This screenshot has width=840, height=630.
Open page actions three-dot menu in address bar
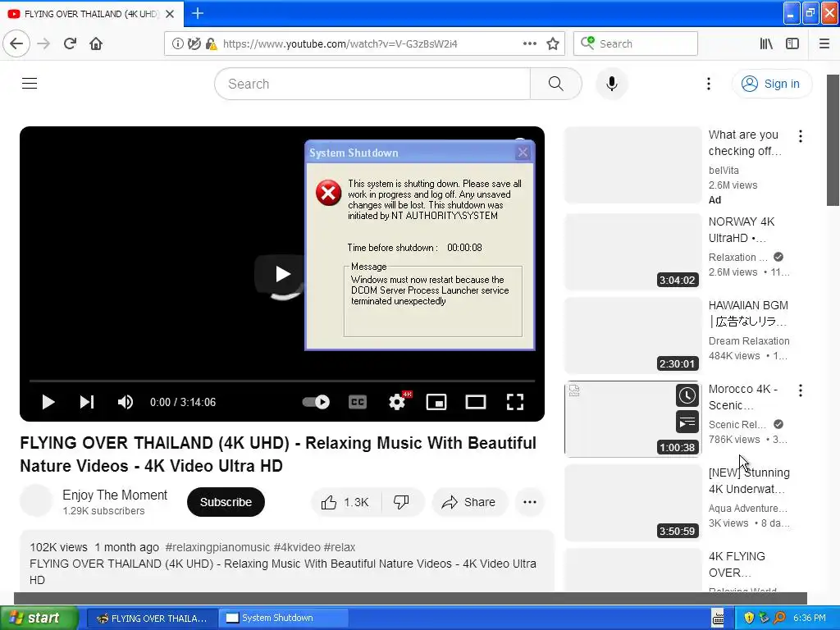[530, 43]
